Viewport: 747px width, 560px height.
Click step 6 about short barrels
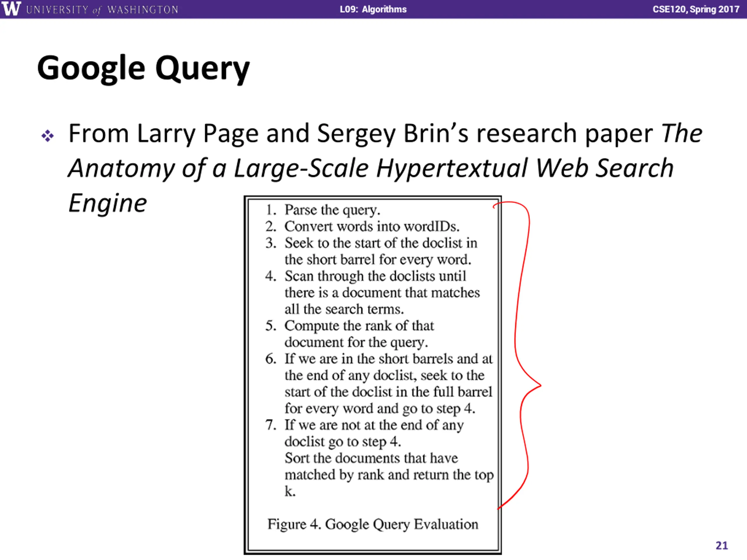tap(379, 384)
